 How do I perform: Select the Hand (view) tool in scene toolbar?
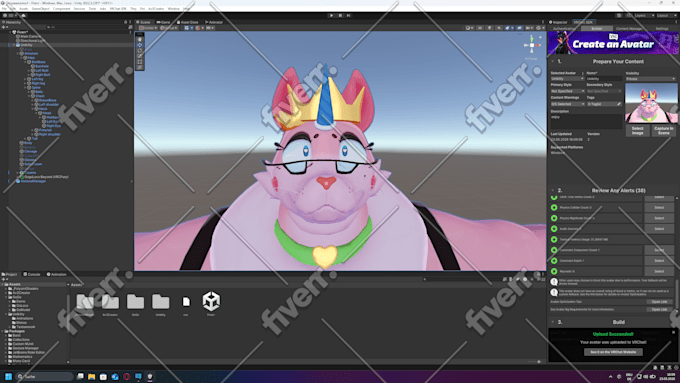[140, 39]
